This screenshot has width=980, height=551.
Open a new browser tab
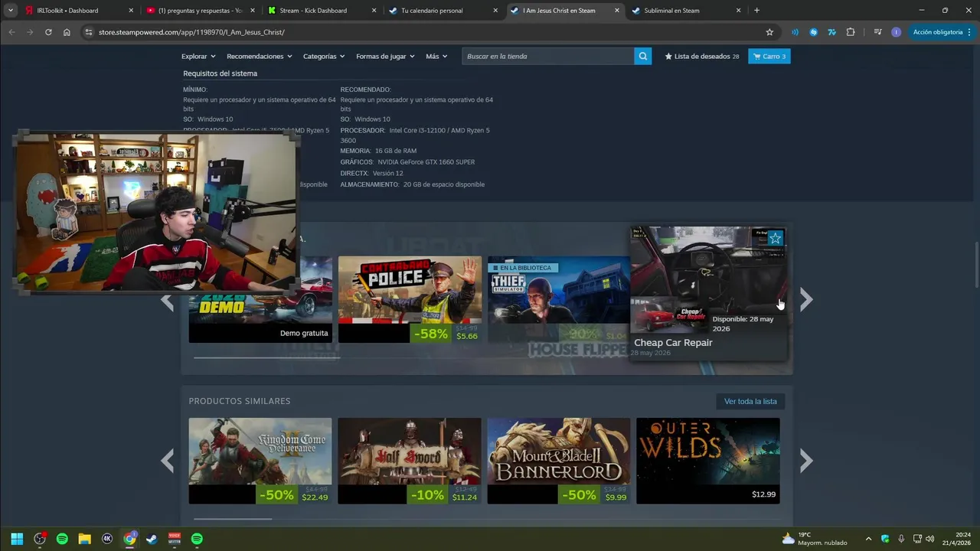point(756,11)
